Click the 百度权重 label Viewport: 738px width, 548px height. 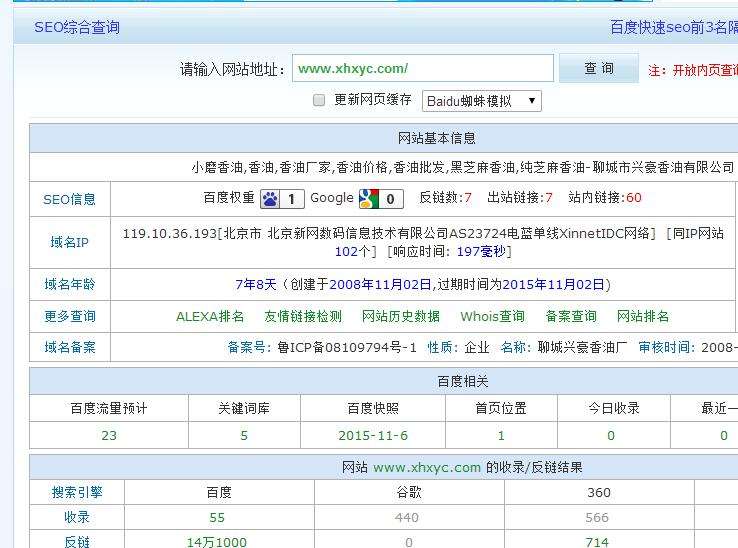click(x=229, y=198)
